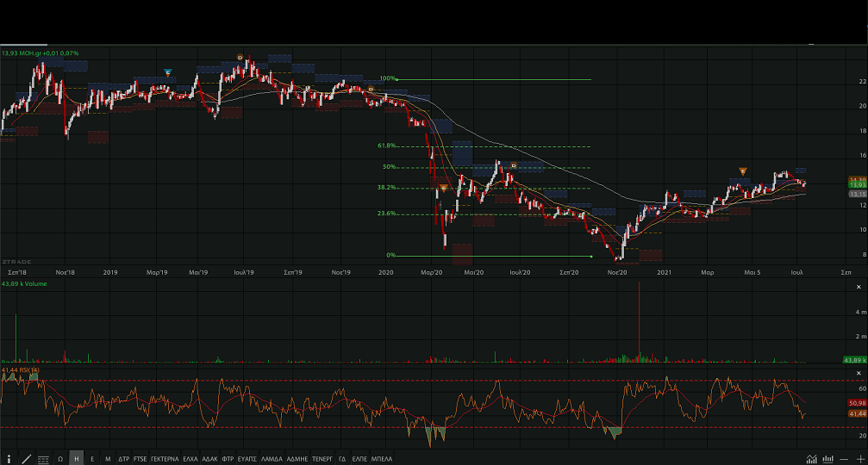Load the ΓΕΚΤΕΡΝΑ chart
Viewport: 868px width, 465px height.
tap(165, 459)
